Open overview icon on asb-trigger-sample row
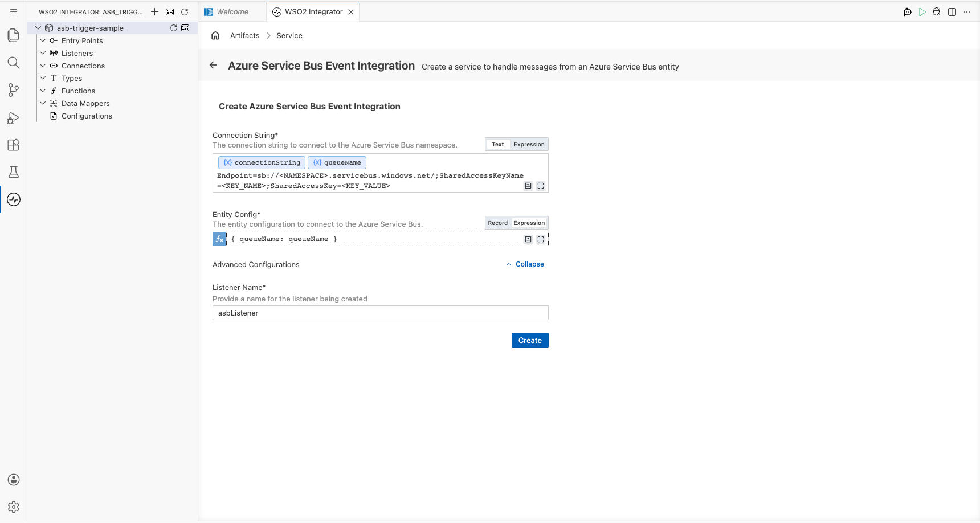Image resolution: width=980 pixels, height=523 pixels. (x=185, y=28)
